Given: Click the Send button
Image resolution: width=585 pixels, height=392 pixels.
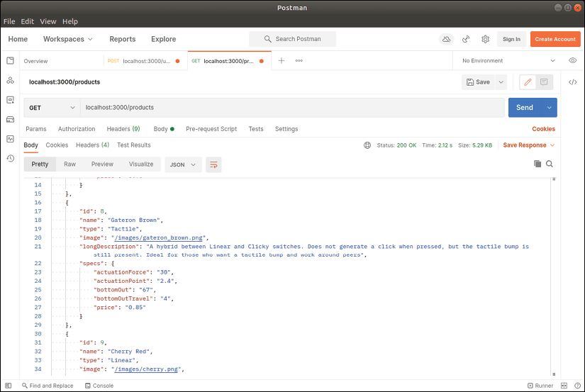Looking at the screenshot, I should point(525,108).
